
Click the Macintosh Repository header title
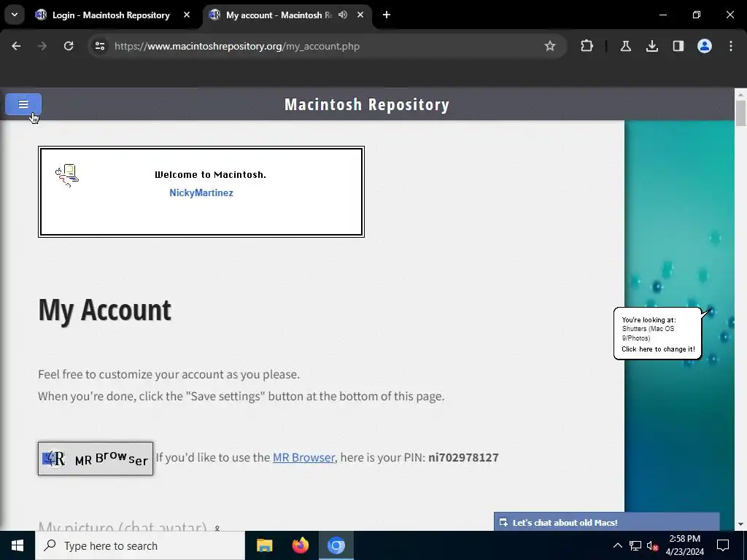tap(367, 104)
